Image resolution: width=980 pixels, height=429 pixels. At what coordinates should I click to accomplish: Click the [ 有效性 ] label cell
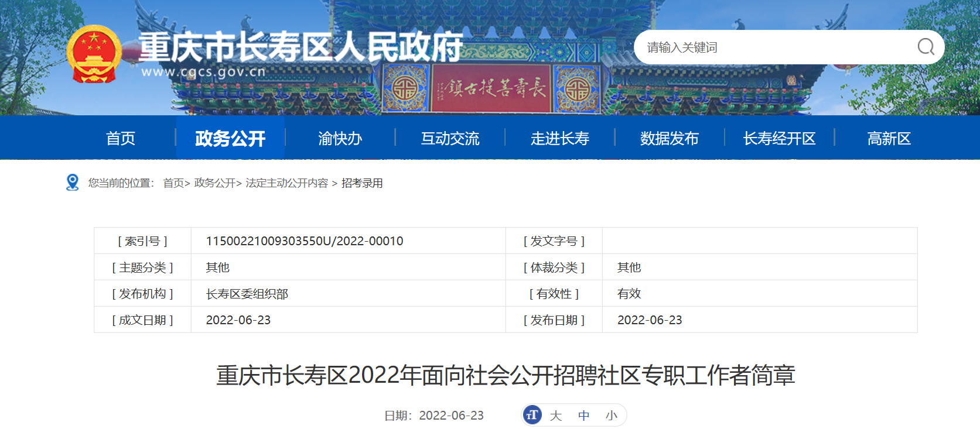click(x=554, y=294)
